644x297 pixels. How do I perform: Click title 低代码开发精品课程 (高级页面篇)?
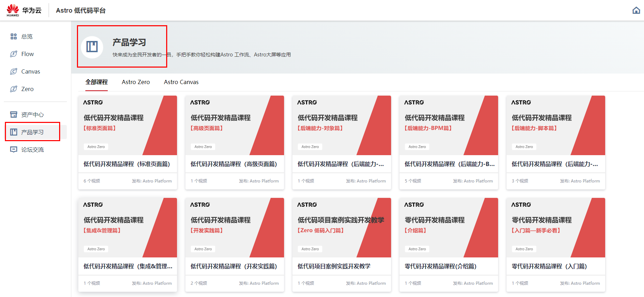click(x=234, y=164)
